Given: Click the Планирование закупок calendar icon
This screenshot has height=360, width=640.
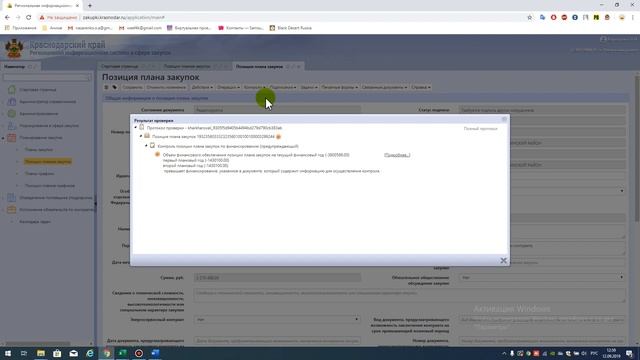Looking at the screenshot, I should pos(12,138).
